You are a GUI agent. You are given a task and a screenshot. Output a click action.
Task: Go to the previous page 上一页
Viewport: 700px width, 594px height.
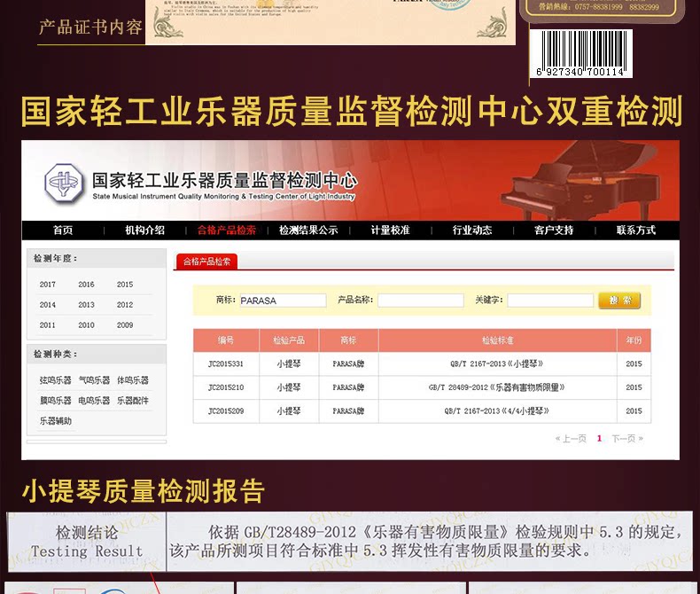(571, 439)
